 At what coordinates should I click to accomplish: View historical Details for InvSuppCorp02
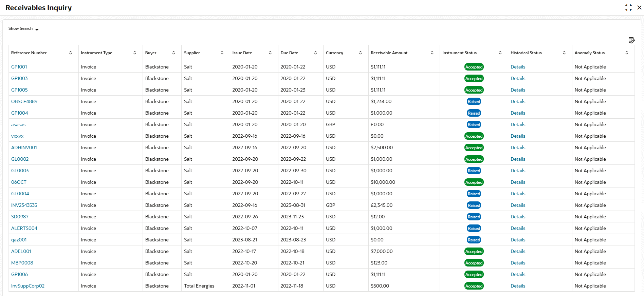coord(518,286)
